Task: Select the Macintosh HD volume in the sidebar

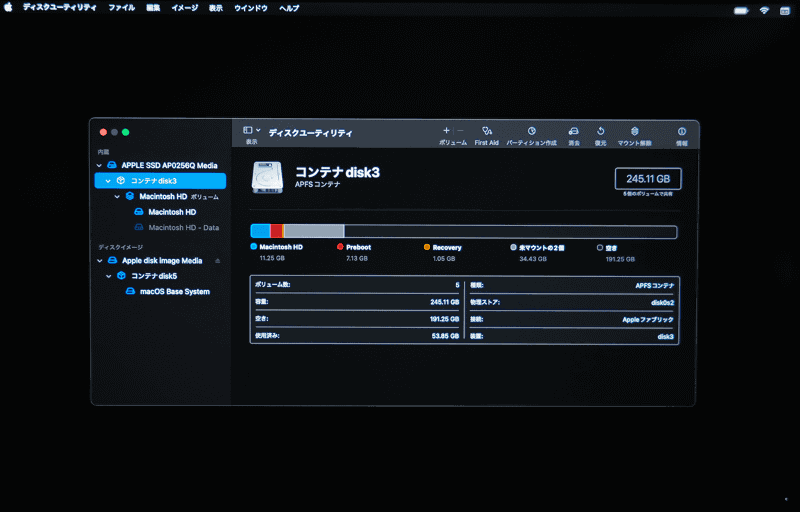Action: [x=165, y=212]
